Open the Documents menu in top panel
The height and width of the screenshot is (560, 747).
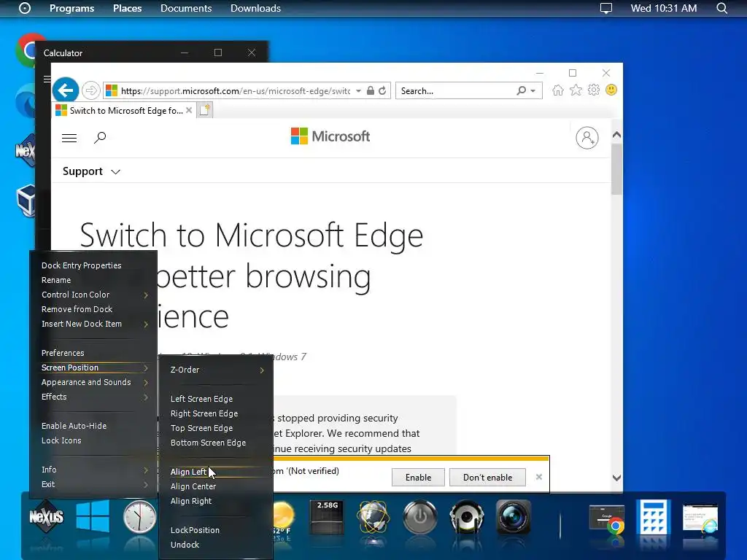[x=186, y=8]
